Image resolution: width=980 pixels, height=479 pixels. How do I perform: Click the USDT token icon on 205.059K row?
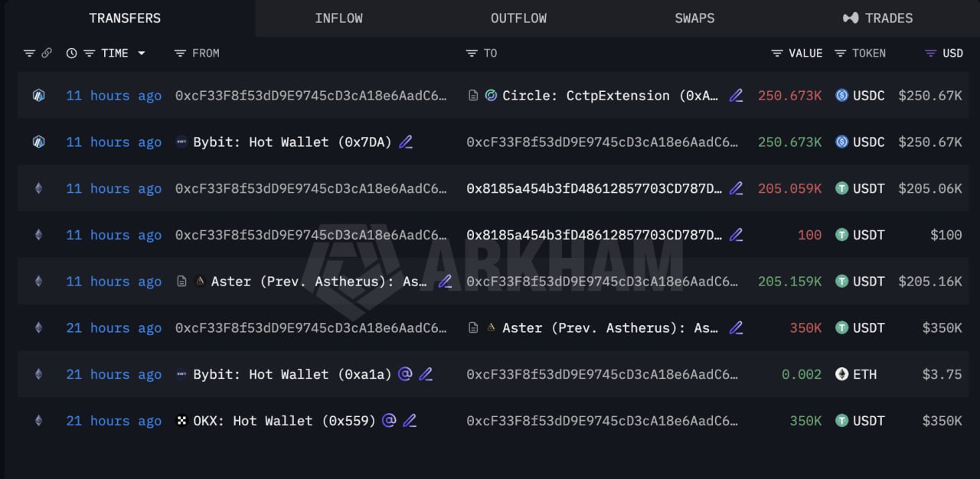pos(841,188)
